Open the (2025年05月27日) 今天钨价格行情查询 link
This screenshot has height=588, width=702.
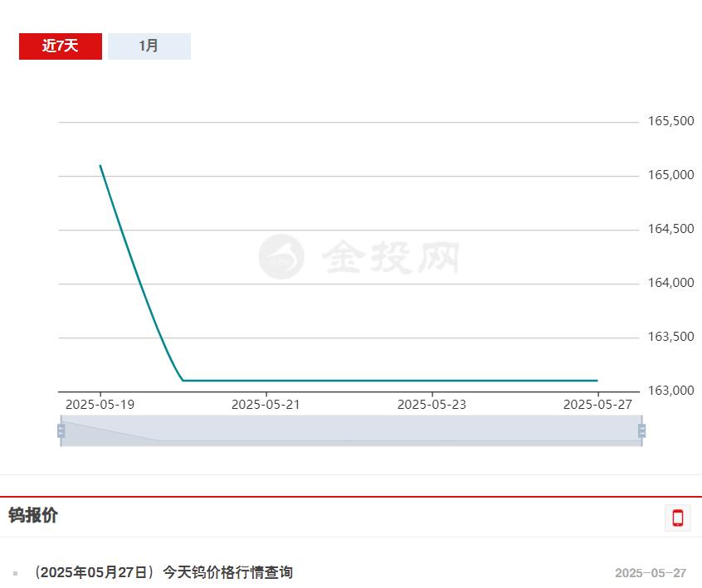click(163, 572)
